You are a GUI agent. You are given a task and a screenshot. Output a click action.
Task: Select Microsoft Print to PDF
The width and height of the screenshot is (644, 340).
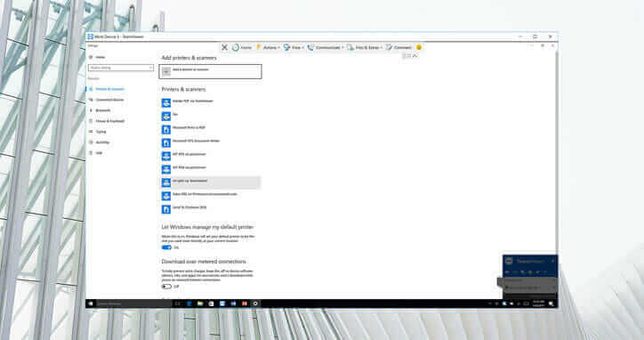[211, 130]
